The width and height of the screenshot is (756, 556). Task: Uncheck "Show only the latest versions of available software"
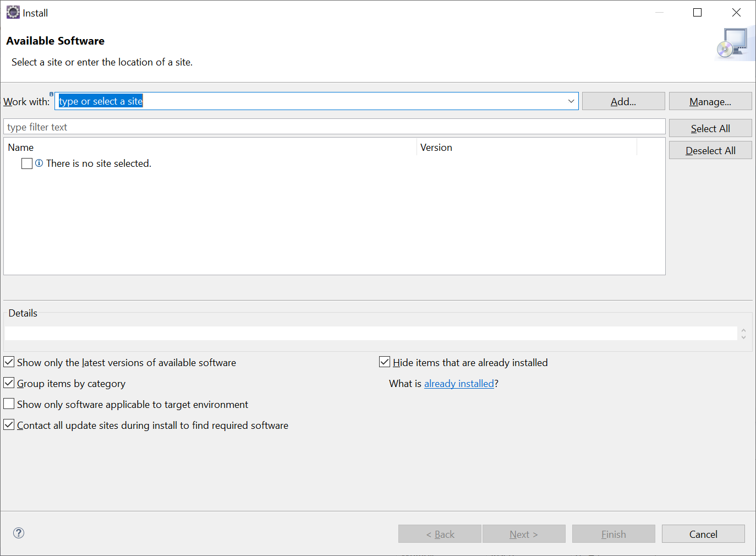pos(8,362)
